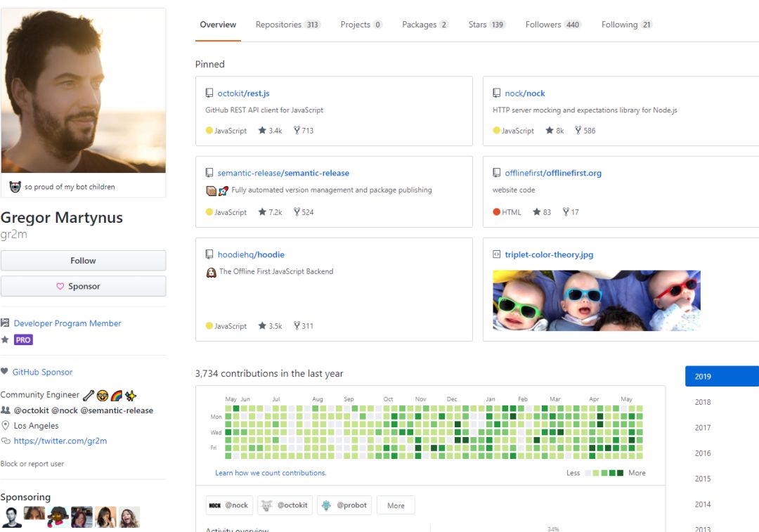
Task: Click the red HTML language dot on offlinefirst.org
Action: coord(496,212)
